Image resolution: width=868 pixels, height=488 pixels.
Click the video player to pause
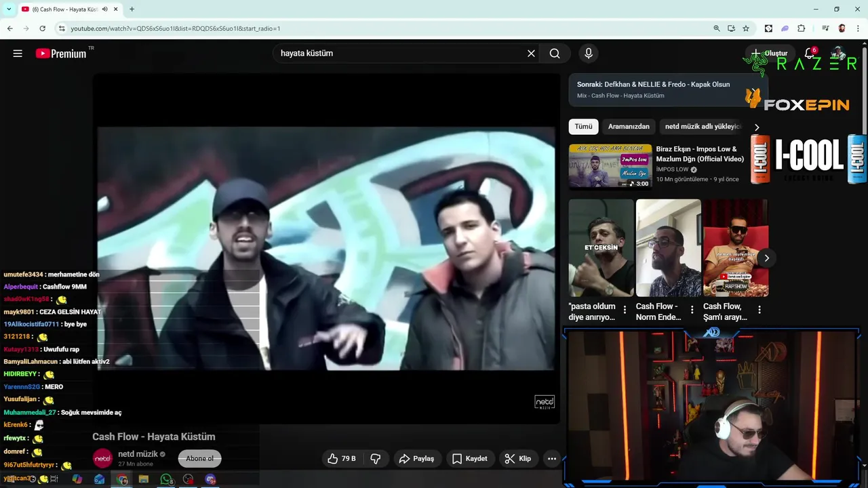(326, 248)
